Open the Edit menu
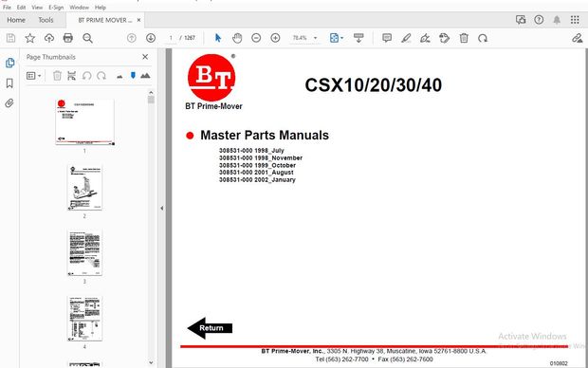588x368 pixels. click(22, 8)
